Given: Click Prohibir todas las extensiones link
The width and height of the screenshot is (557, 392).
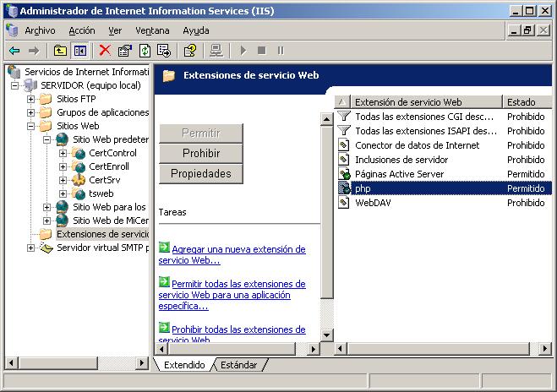Looking at the screenshot, I should (232, 334).
